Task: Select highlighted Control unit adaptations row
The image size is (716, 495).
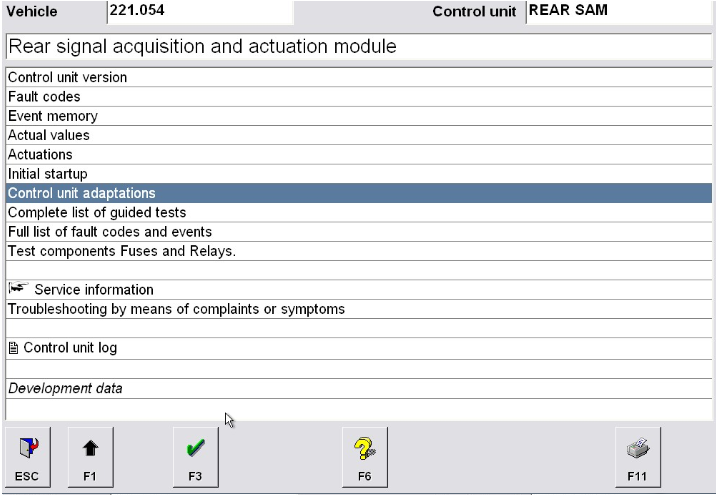Action: click(81, 193)
